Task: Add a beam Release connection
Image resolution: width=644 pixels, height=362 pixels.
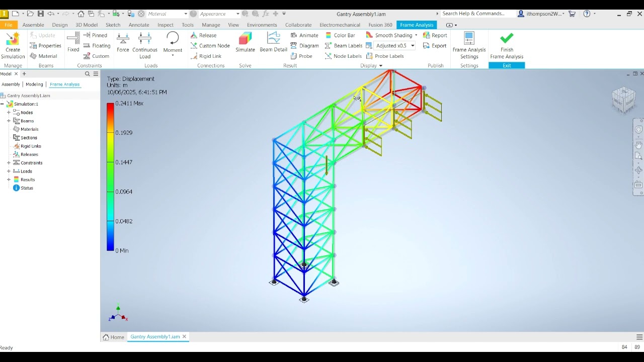Action: [203, 35]
